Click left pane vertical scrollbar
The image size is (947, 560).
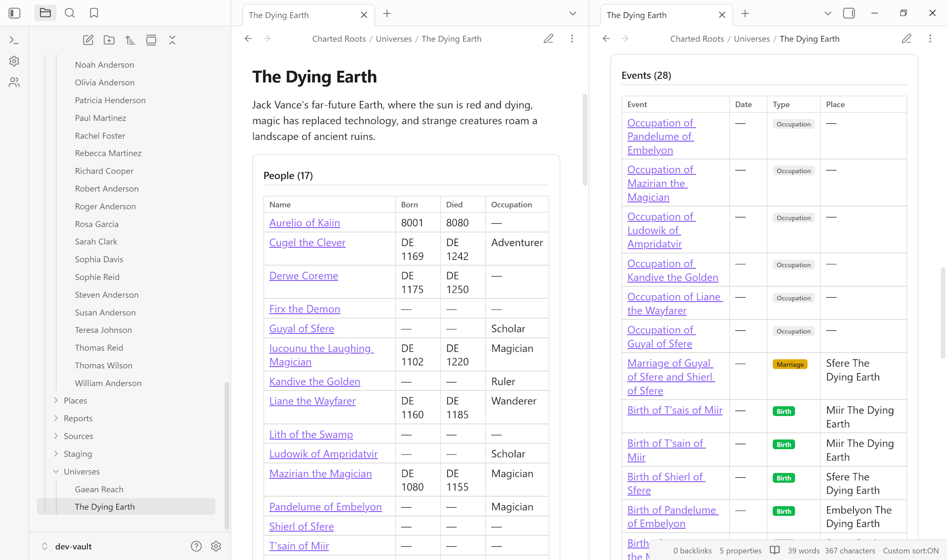click(x=585, y=140)
